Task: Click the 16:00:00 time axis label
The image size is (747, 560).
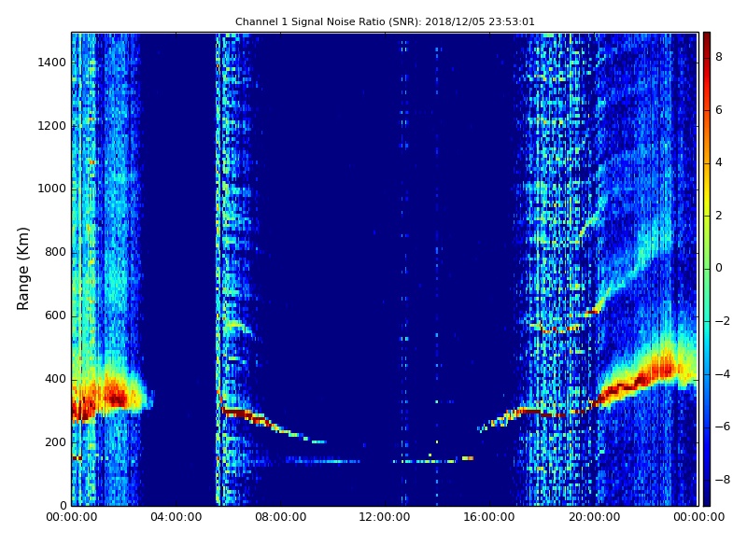Action: click(x=489, y=517)
